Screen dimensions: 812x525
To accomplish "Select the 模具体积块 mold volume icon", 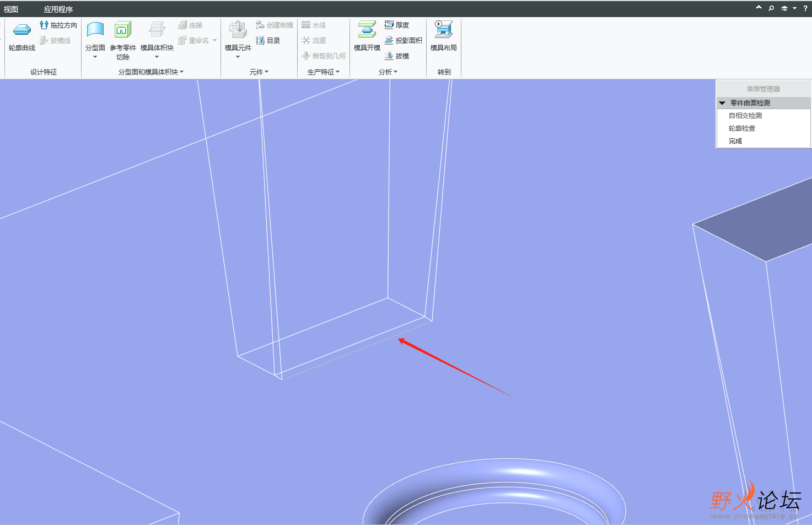I will (x=157, y=30).
